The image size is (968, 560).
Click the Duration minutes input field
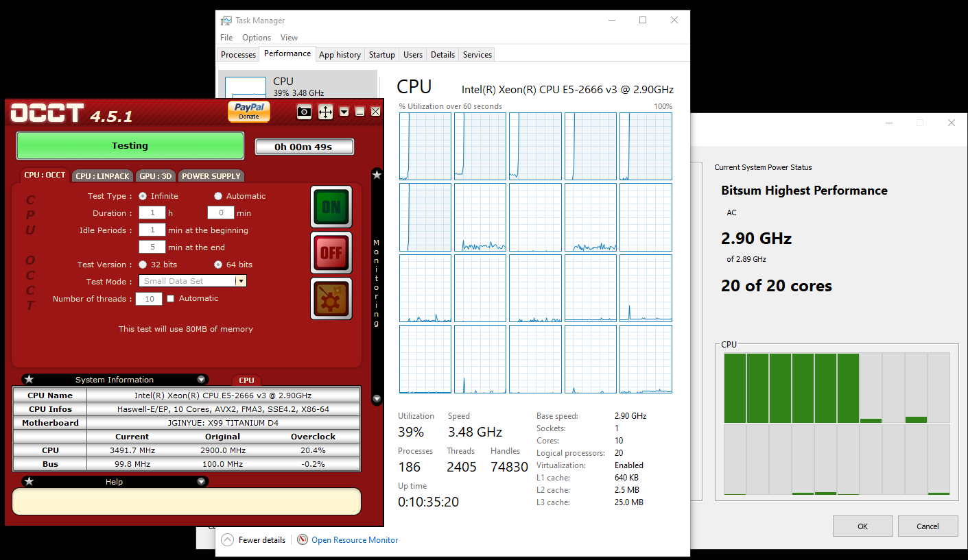(x=221, y=213)
